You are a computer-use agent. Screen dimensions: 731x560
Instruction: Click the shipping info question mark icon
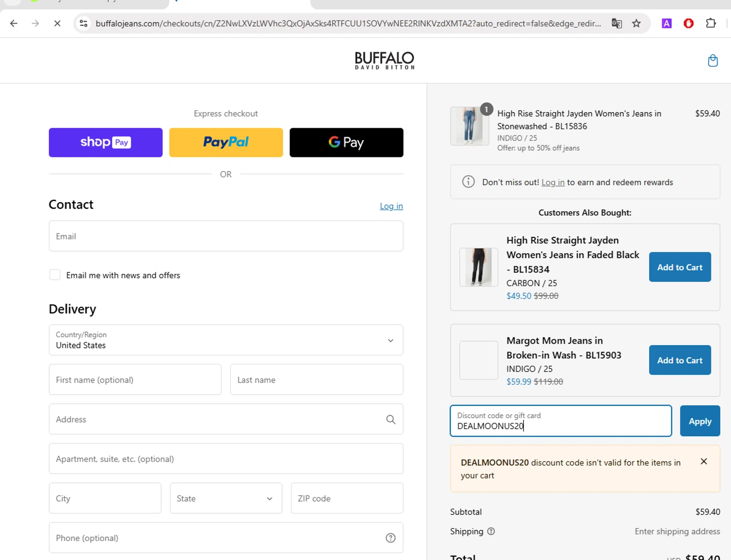pos(491,531)
